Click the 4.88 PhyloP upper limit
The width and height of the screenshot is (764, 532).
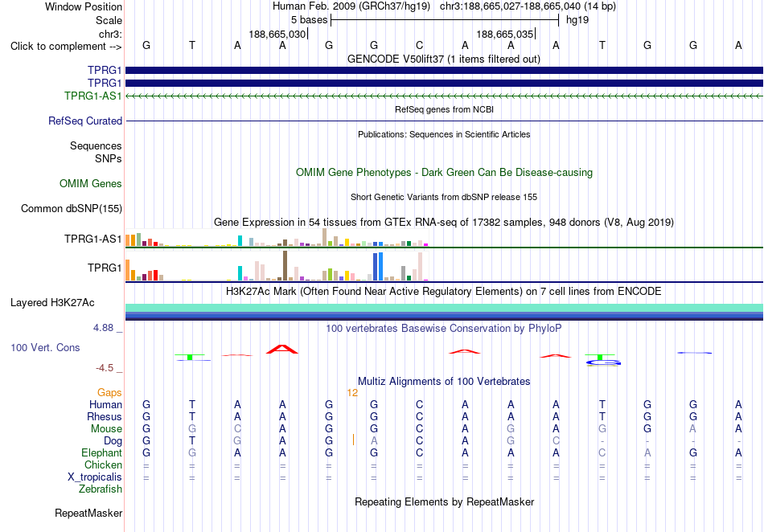point(103,328)
